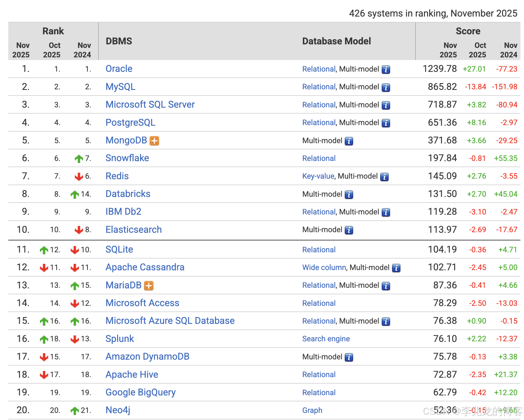524x420 pixels.
Task: Open the Snowflake link
Action: point(127,158)
